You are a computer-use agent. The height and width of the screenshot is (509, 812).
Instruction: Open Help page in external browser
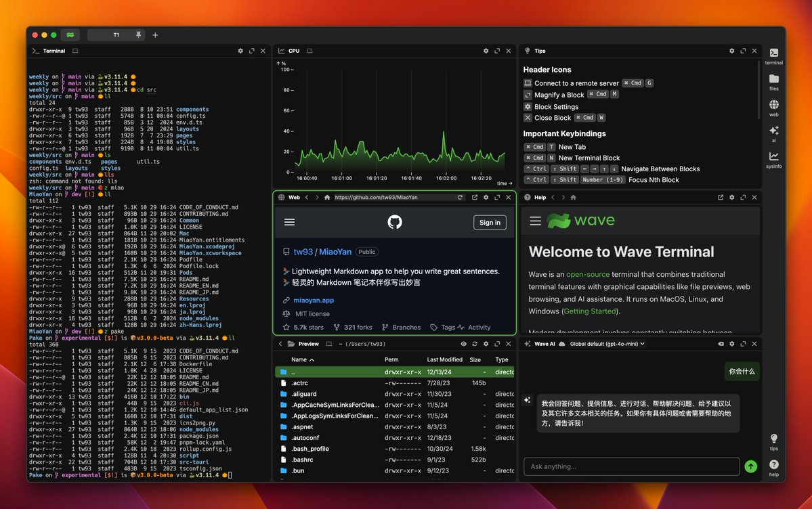pyautogui.click(x=721, y=197)
